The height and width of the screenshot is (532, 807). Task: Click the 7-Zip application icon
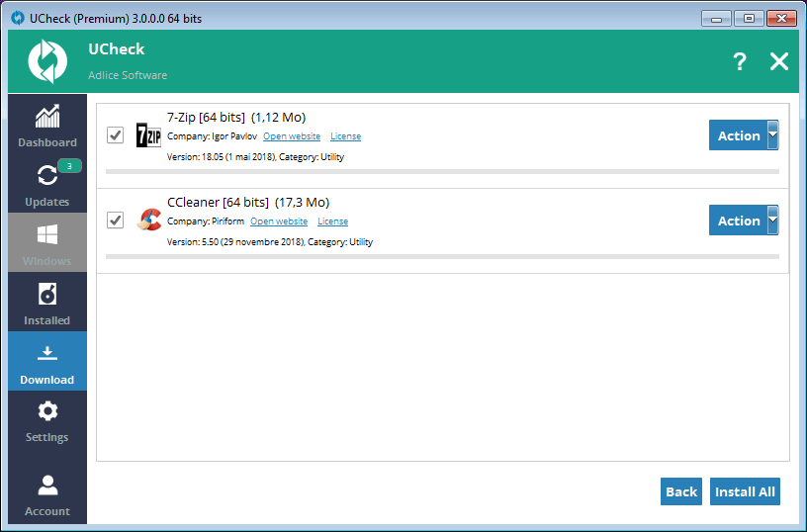point(148,135)
